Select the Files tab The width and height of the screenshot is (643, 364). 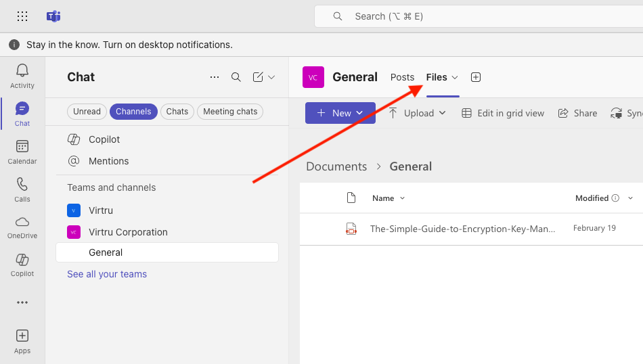[437, 77]
